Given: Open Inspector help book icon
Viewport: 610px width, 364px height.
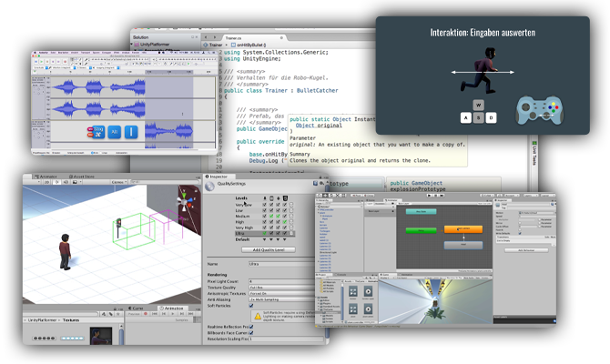Looking at the screenshot, I should [316, 183].
